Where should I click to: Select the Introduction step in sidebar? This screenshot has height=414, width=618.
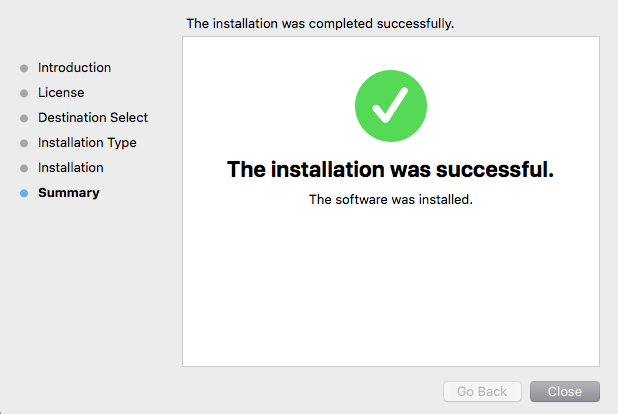74,68
